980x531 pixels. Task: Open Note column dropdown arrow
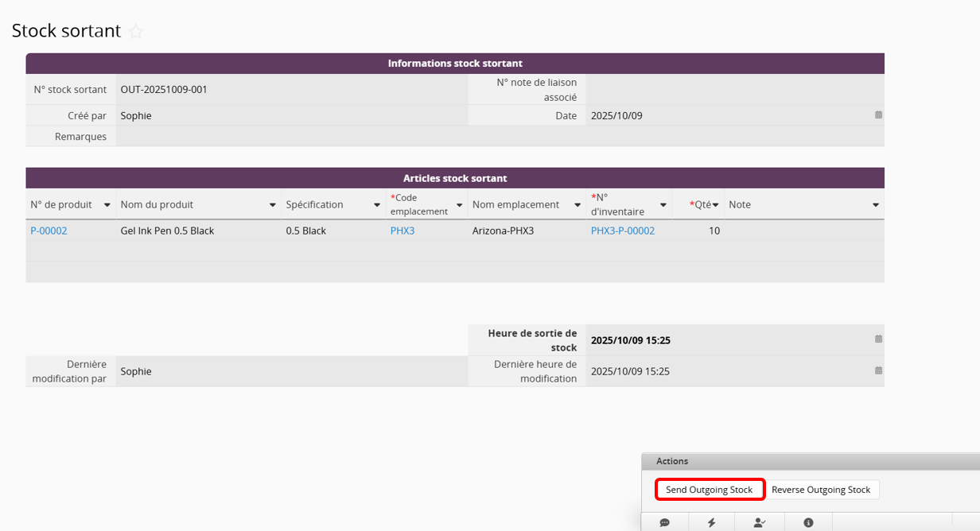click(875, 205)
